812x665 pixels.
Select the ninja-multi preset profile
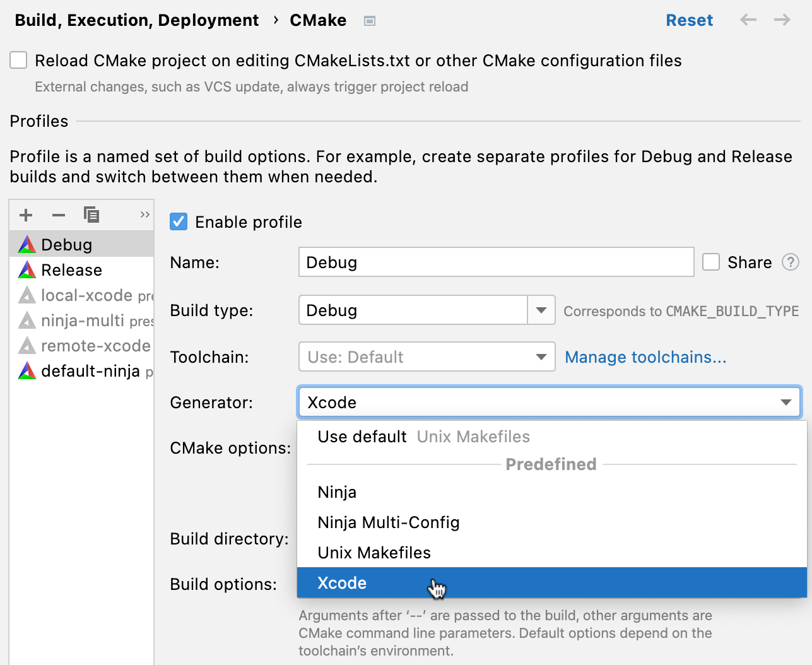[x=82, y=321]
